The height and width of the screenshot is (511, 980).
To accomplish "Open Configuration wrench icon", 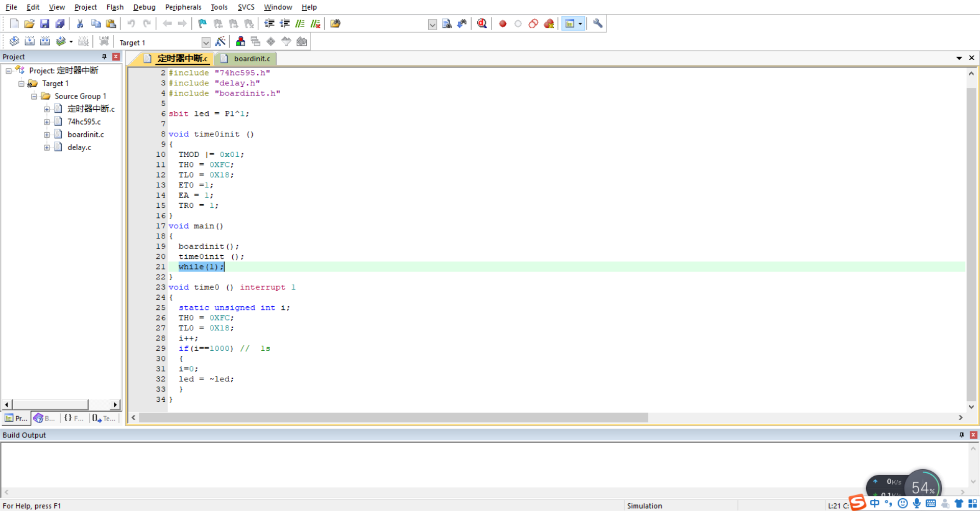I will (x=598, y=23).
